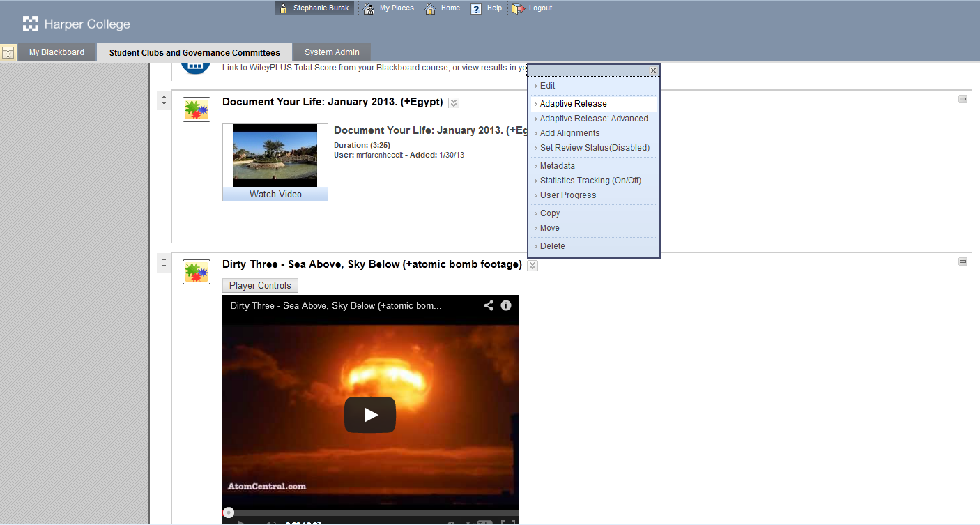980x525 pixels.
Task: Toggle the yellow tab-collapse icon beside My Blackboard
Action: [8, 53]
